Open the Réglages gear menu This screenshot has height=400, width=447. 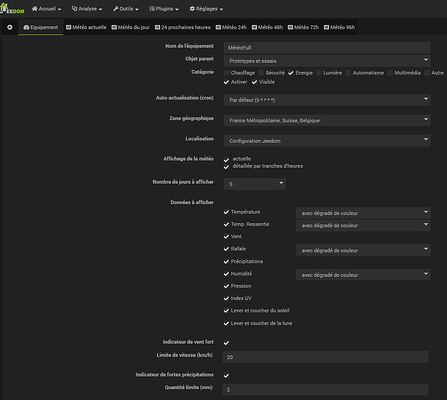(x=206, y=9)
